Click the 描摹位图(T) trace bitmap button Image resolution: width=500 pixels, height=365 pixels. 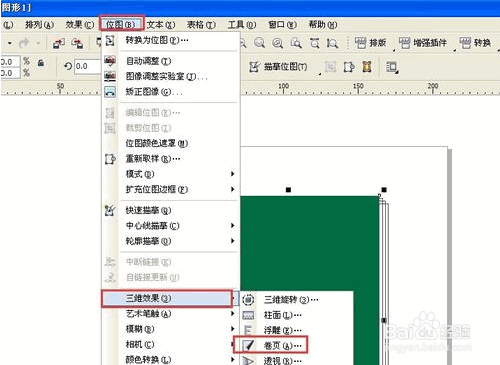click(279, 67)
